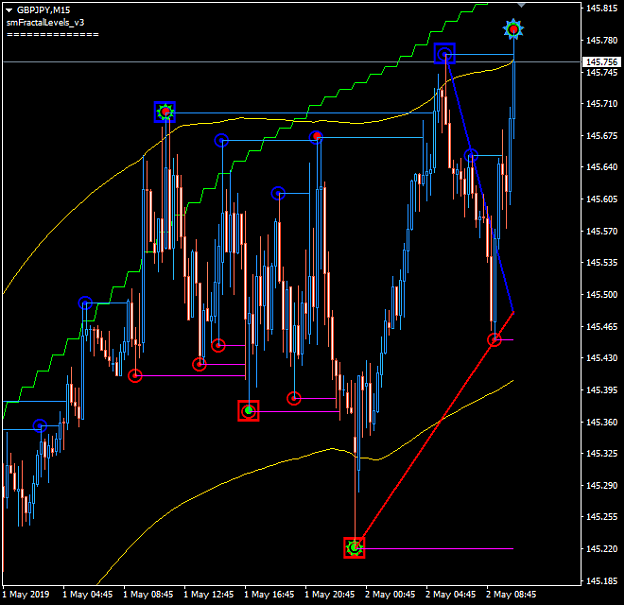
Task: Click the 145.360 price axis label
Action: click(x=601, y=422)
